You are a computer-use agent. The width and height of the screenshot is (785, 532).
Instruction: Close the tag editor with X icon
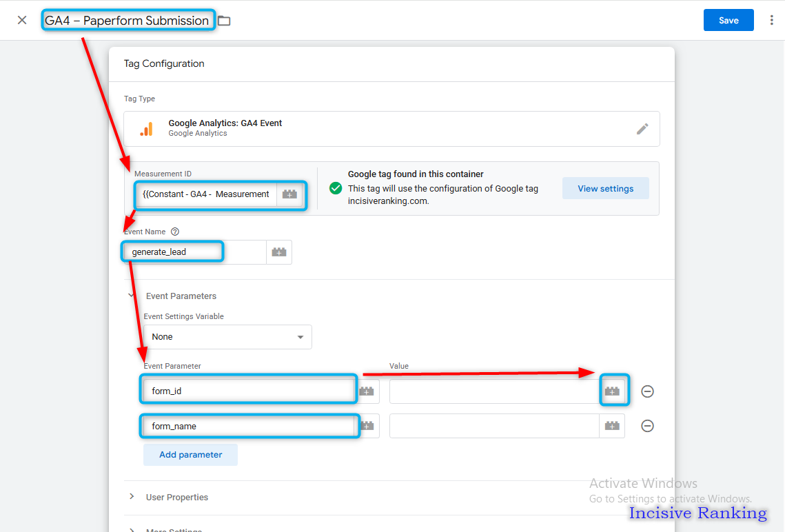(22, 20)
